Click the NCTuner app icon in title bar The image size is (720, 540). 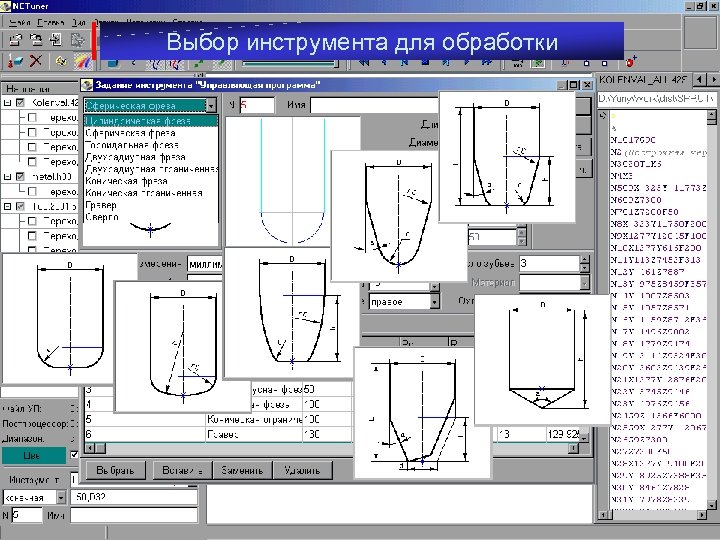(x=6, y=6)
